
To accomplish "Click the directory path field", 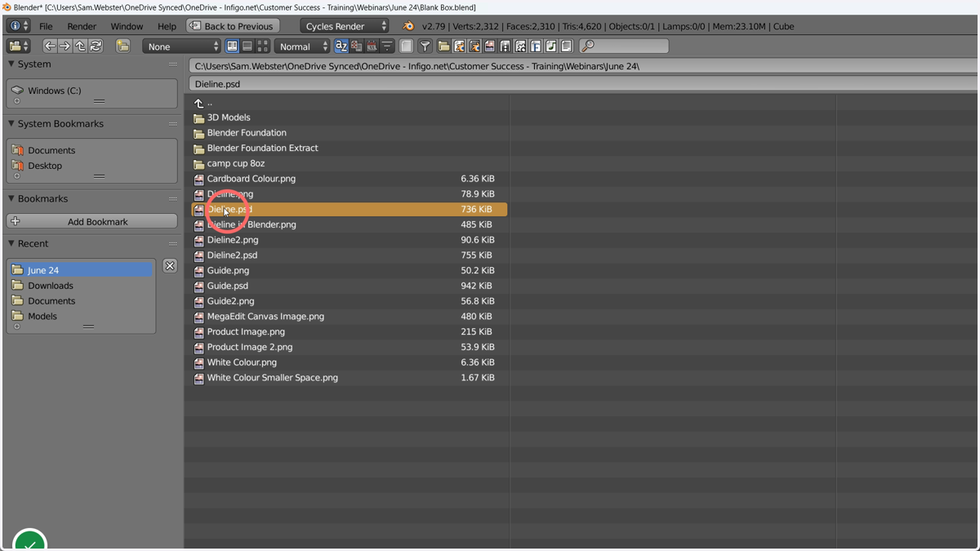I will (x=583, y=66).
